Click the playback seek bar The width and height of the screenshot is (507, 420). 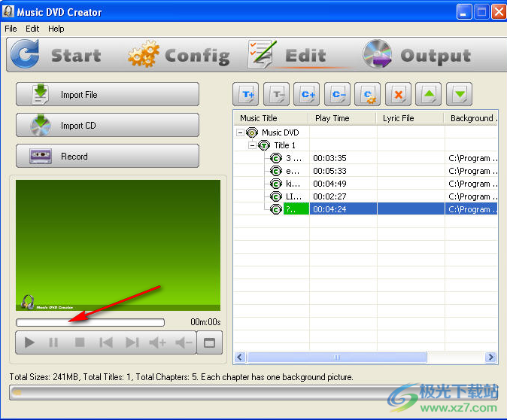tap(90, 322)
